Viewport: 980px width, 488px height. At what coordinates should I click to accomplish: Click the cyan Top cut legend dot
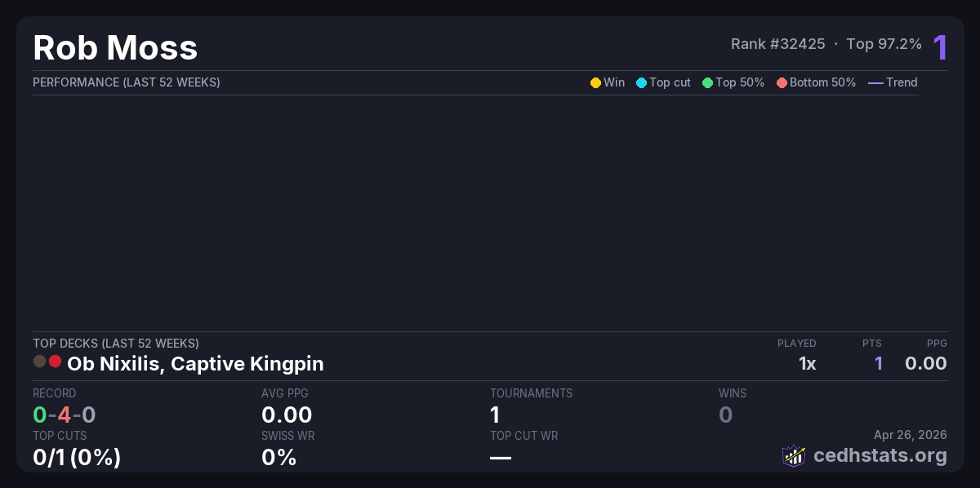[x=641, y=82]
